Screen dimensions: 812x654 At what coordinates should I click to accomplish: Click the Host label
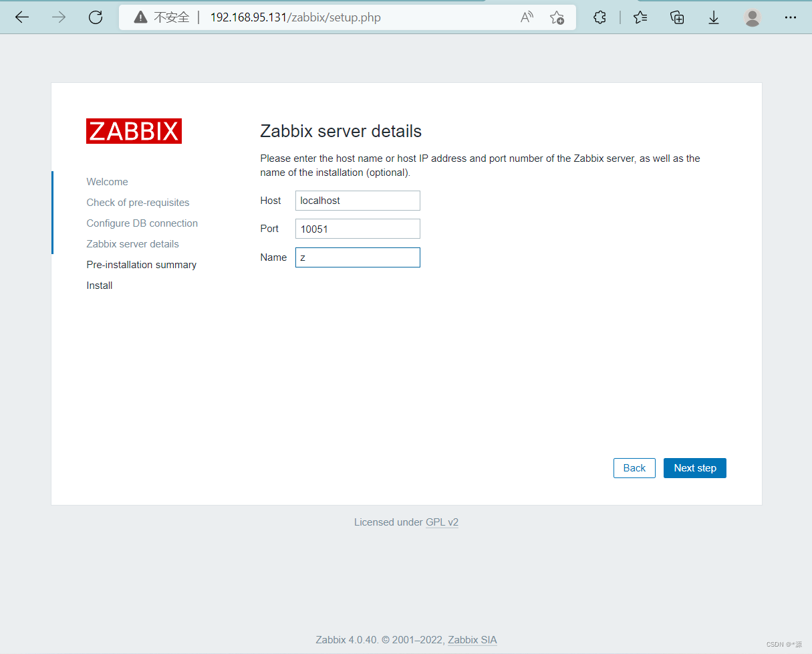click(271, 201)
